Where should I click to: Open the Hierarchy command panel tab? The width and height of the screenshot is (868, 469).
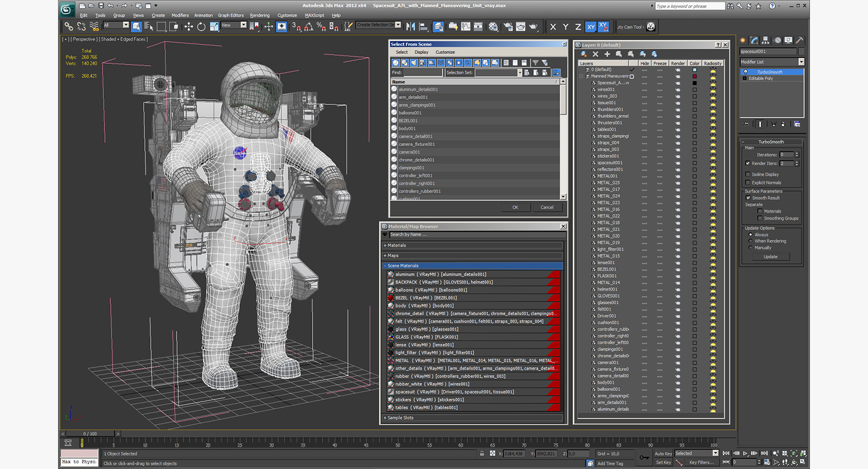(x=765, y=40)
